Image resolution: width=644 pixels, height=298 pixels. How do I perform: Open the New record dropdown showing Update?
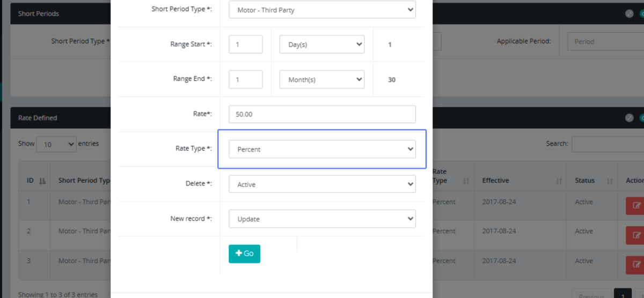(x=322, y=219)
